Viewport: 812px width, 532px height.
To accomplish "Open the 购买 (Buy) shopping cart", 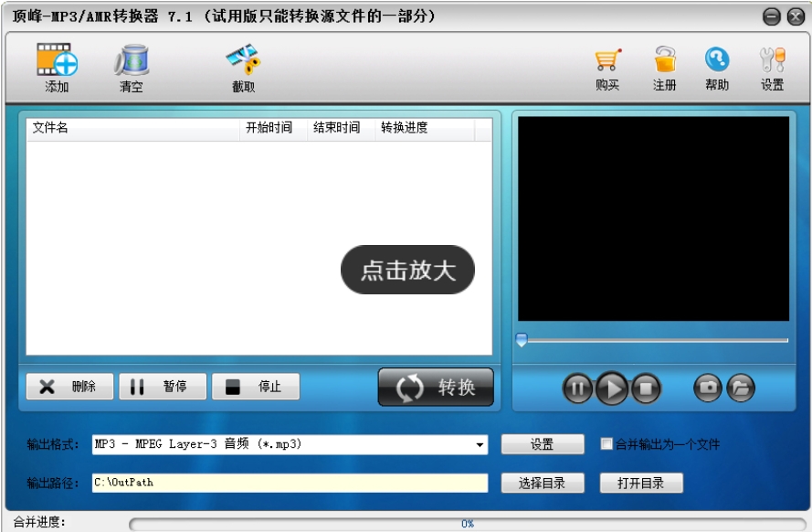I will 607,59.
